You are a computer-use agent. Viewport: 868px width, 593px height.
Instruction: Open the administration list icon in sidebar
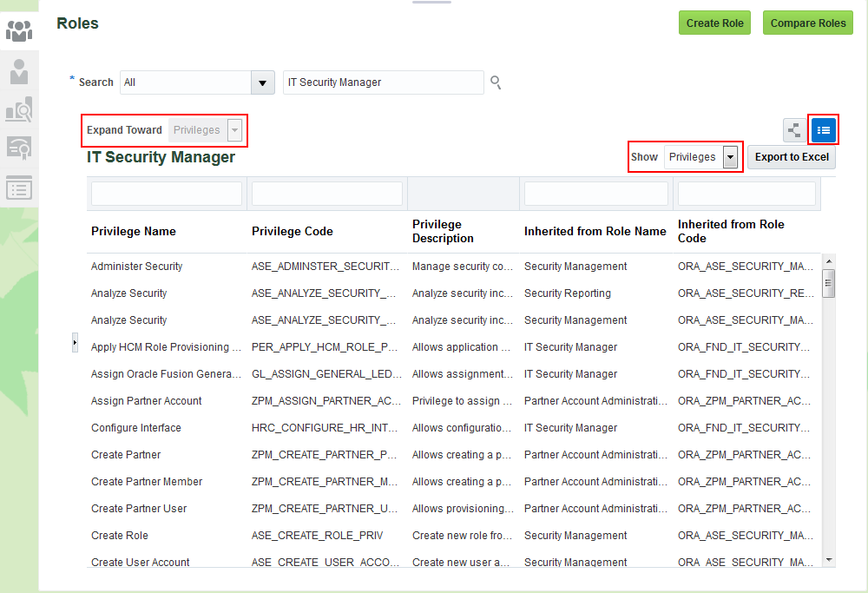(19, 188)
